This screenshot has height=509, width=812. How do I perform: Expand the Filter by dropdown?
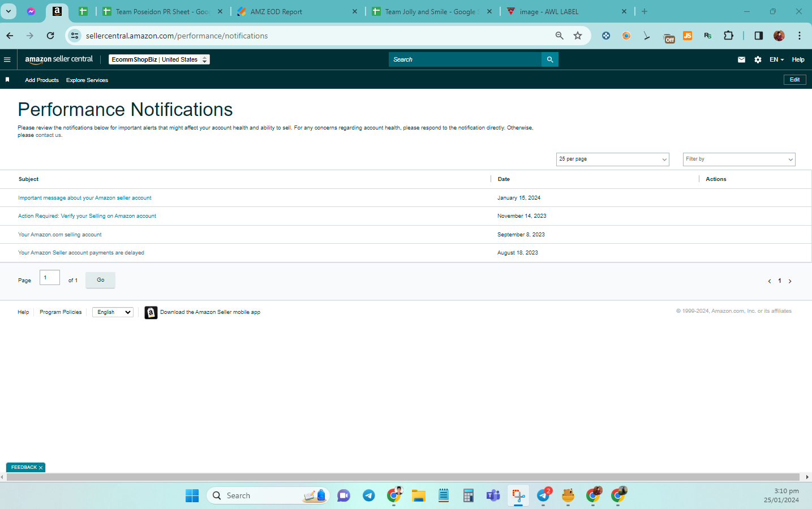point(739,159)
